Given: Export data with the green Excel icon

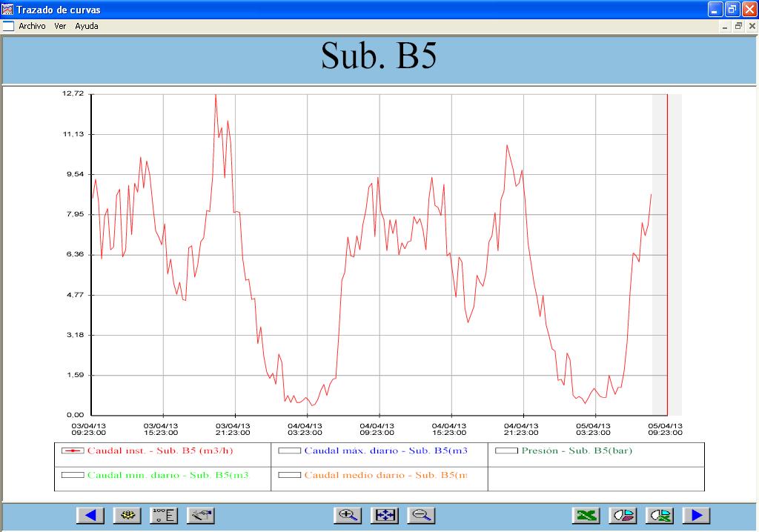Looking at the screenshot, I should (x=587, y=516).
